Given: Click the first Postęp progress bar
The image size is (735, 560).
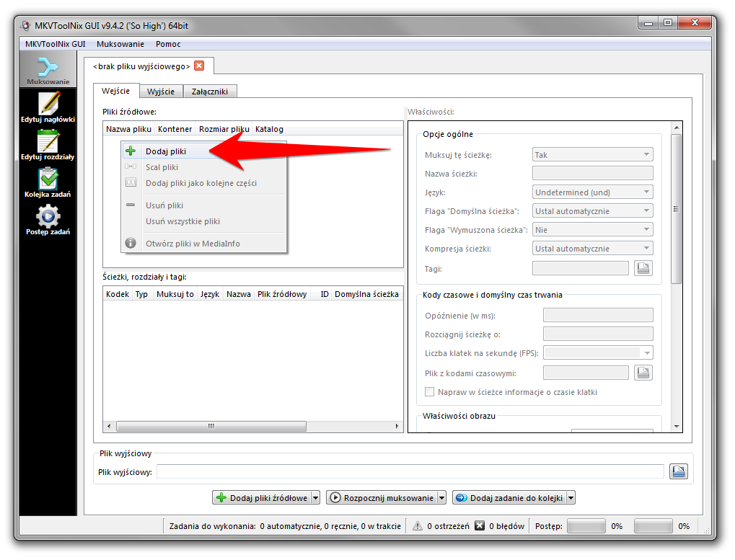Looking at the screenshot, I should tap(586, 526).
